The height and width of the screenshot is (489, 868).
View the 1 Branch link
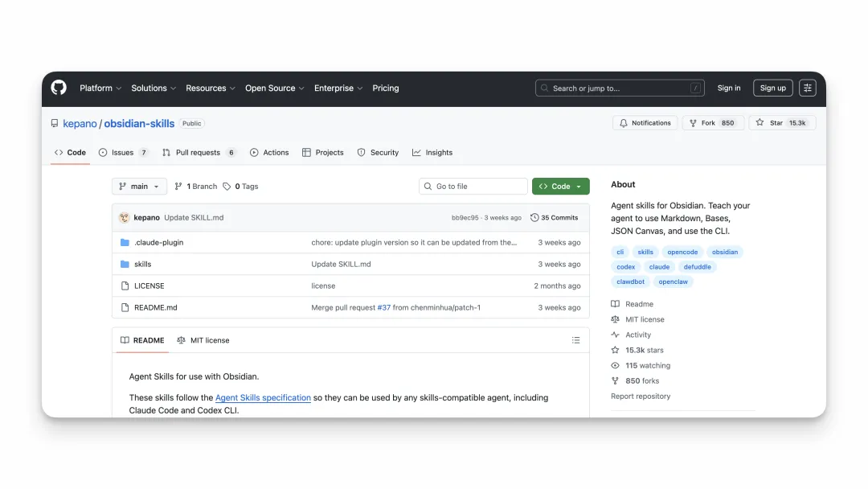coord(195,186)
